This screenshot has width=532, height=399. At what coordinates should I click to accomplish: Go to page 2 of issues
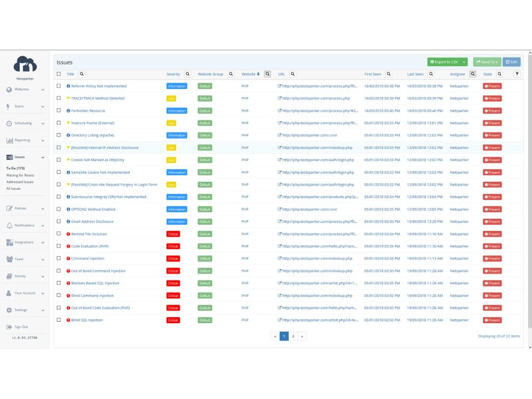coord(293,336)
